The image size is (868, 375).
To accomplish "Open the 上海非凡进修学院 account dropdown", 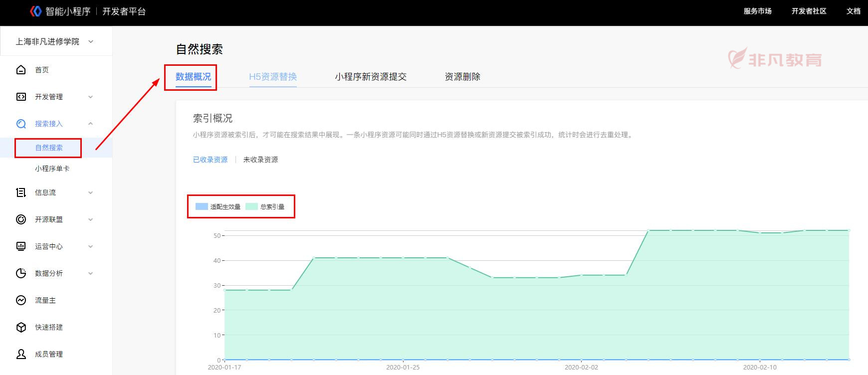I will 55,41.
